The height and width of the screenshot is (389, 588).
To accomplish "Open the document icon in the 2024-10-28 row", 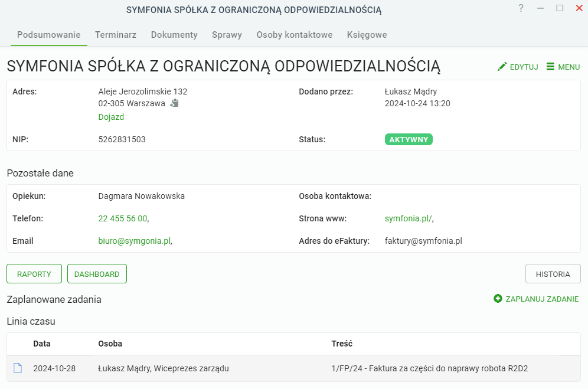I will tap(18, 368).
